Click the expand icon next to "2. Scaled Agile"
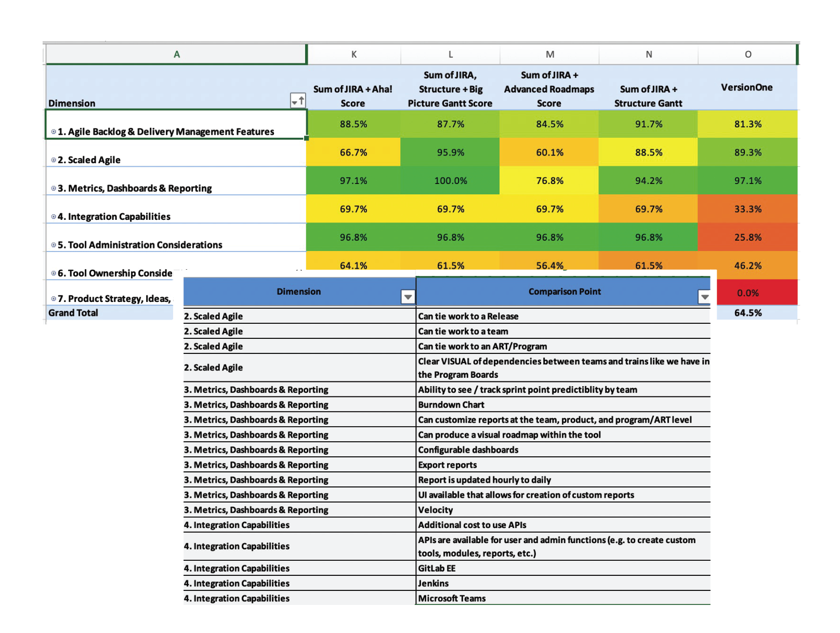 [54, 160]
